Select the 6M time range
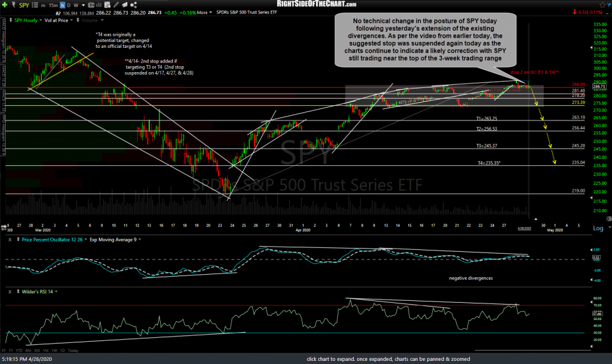612x364 pixels. tap(28, 351)
